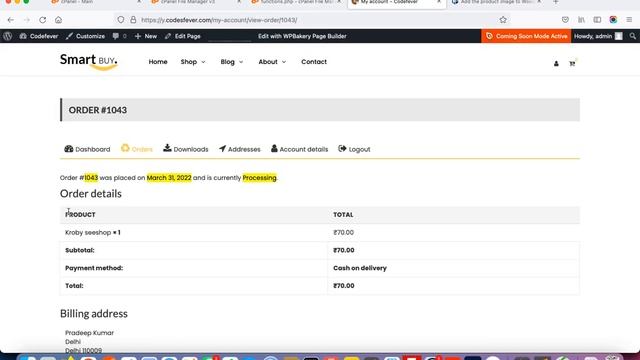Screen dimensions: 640x360
Task: Click the Smart Buy site logo
Action: pos(89,62)
